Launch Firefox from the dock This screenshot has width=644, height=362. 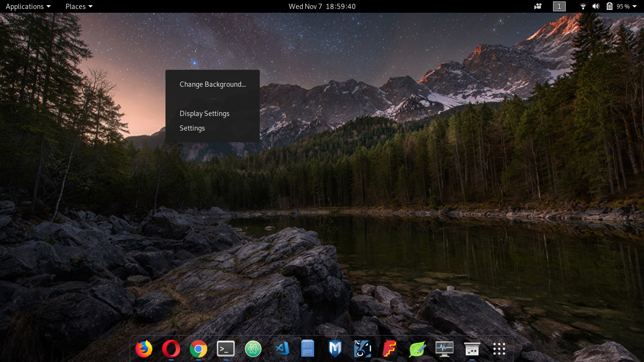[x=144, y=349]
